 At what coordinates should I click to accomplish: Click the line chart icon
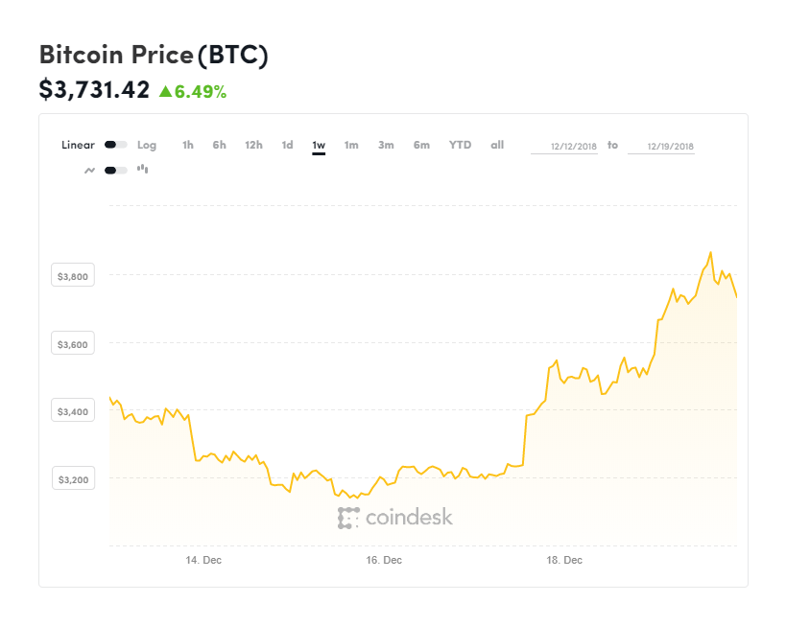click(x=89, y=170)
